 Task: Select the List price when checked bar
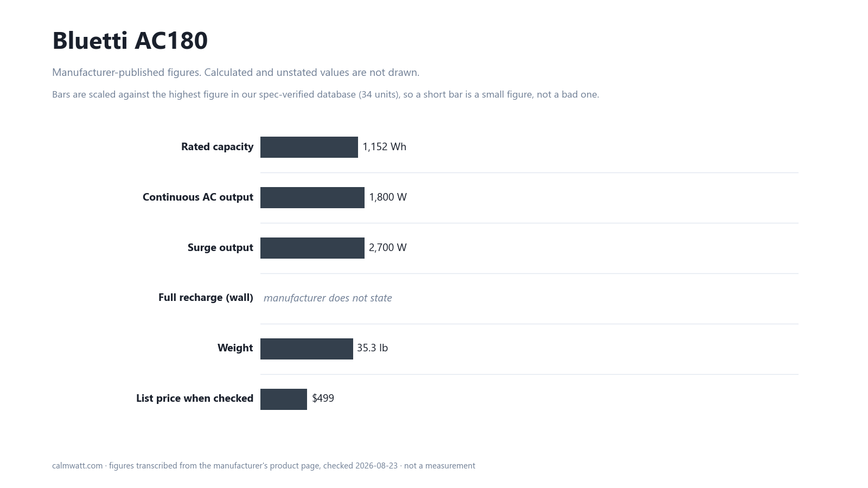coord(284,399)
